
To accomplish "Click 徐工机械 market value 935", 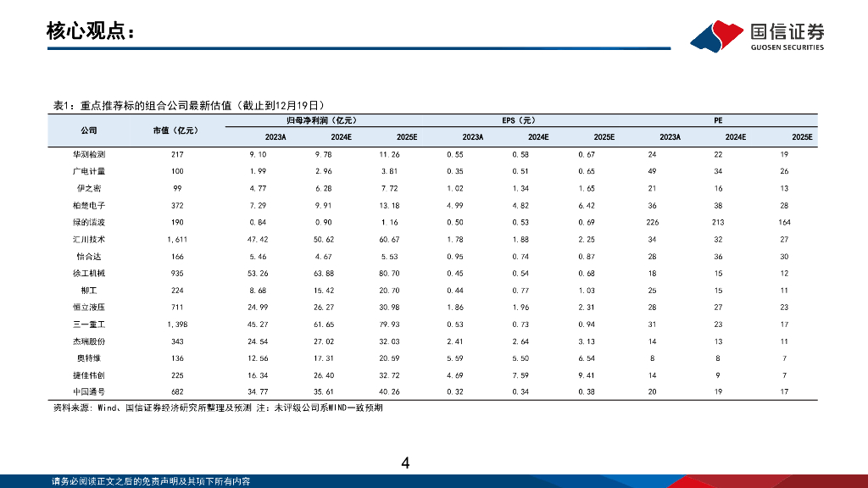I will point(177,274).
